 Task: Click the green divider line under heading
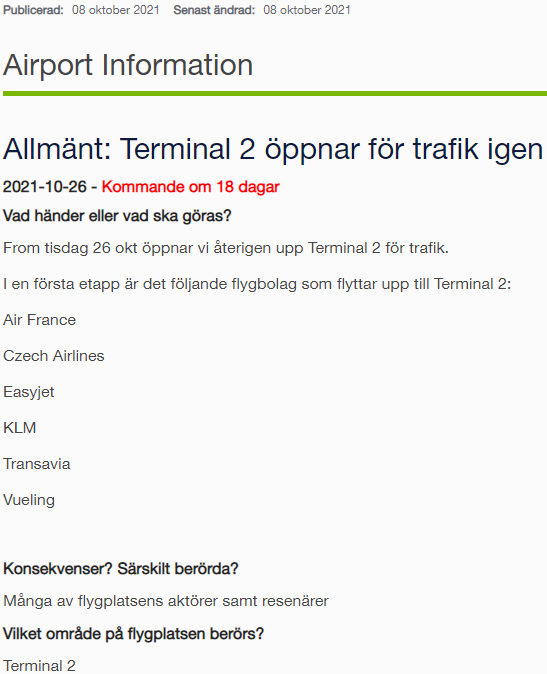(275, 93)
